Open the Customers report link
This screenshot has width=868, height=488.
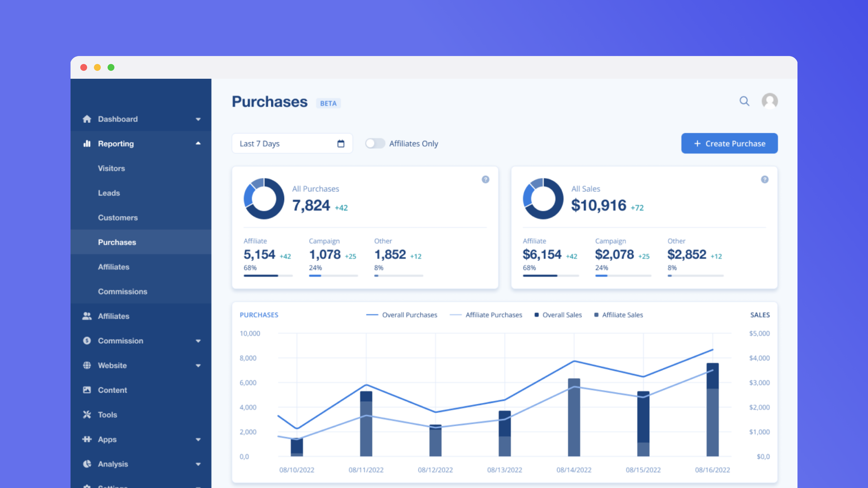click(x=118, y=218)
